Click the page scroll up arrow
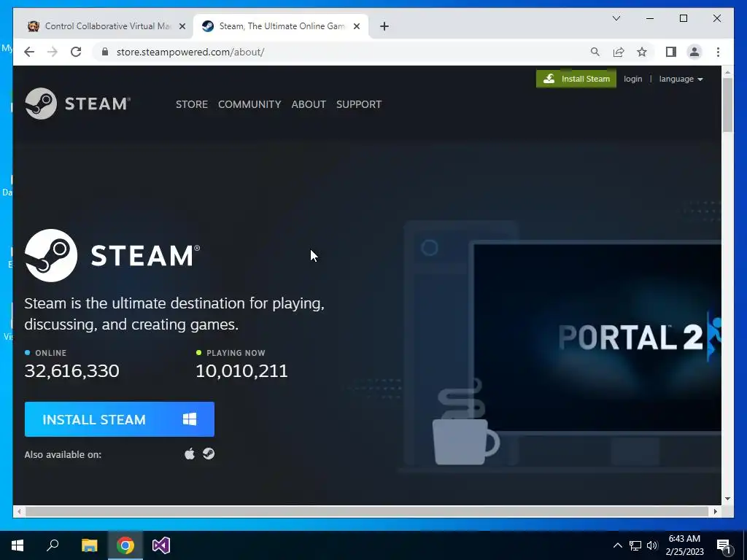The width and height of the screenshot is (747, 560). point(727,72)
